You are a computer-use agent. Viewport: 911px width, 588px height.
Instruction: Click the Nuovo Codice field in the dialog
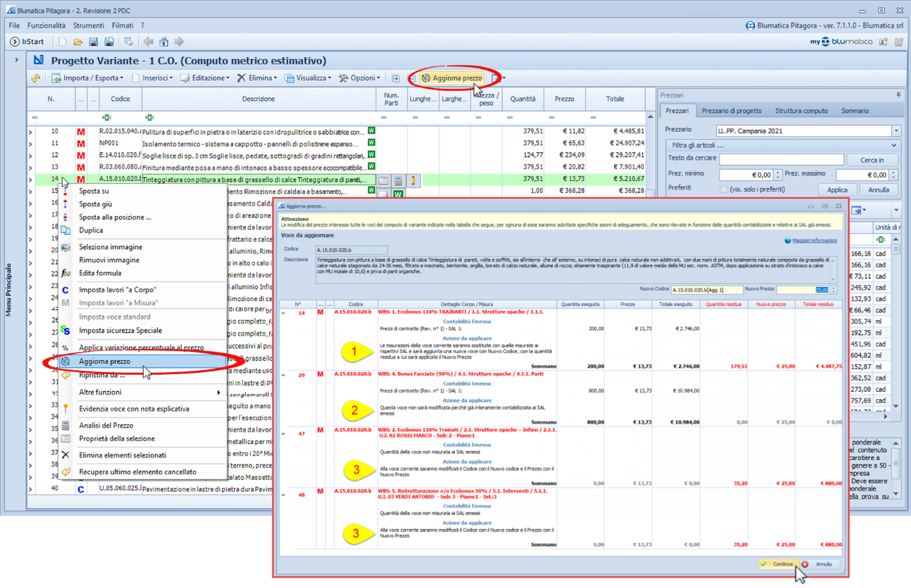[706, 290]
